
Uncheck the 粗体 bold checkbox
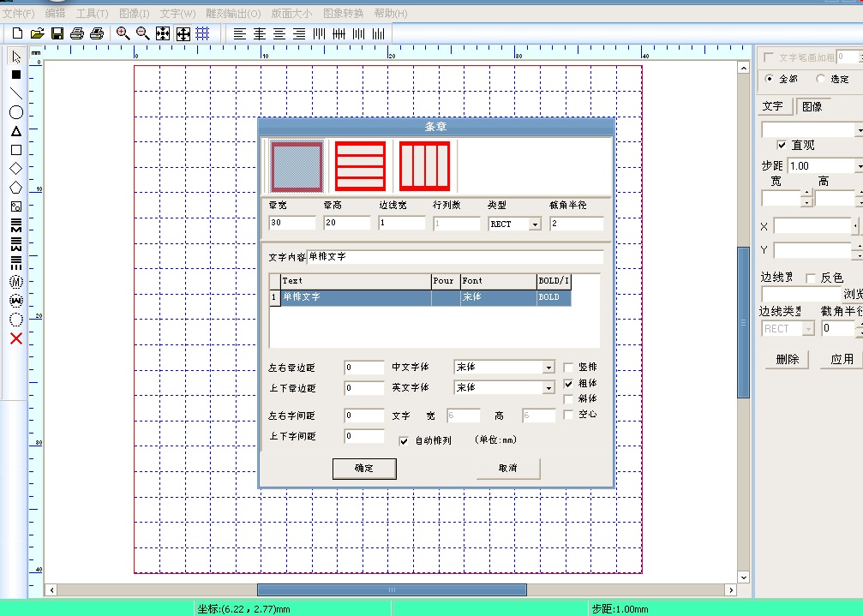(x=568, y=383)
